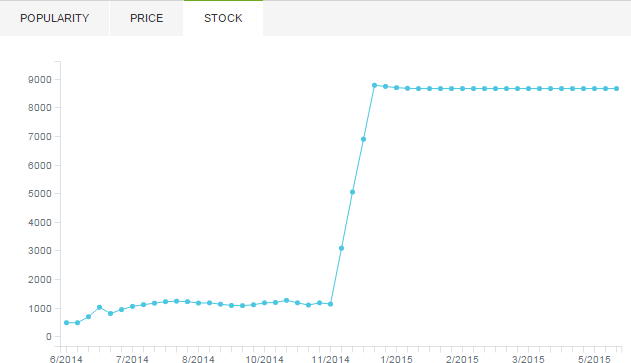Click the 11/2014 x-axis label
Screen dimensions: 631x363
(330, 359)
